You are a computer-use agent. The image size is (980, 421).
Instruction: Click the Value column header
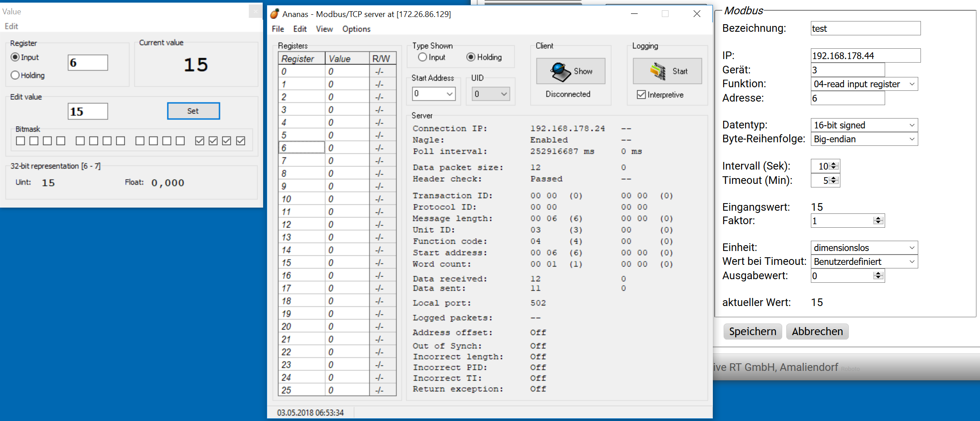coord(347,59)
